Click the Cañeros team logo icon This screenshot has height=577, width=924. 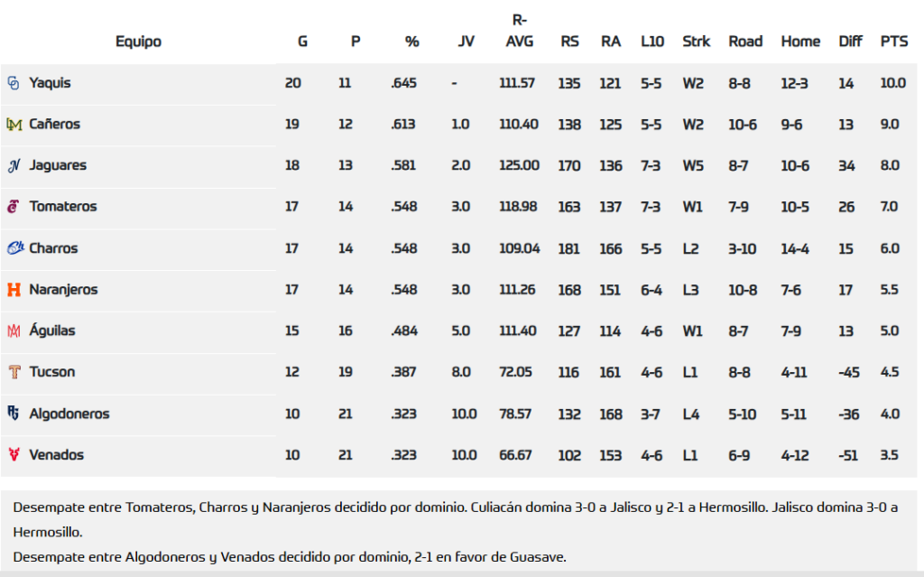click(14, 125)
